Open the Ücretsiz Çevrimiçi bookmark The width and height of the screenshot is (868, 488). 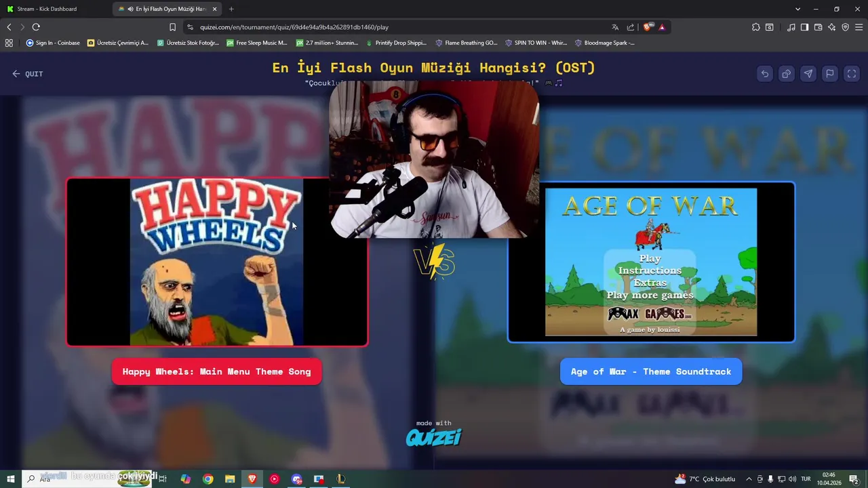118,43
